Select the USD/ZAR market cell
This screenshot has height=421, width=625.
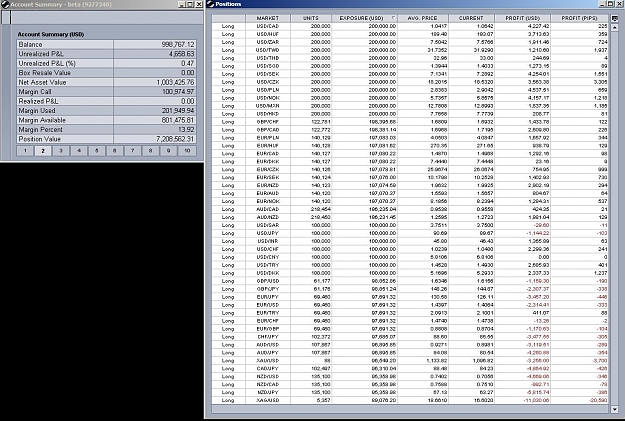268,42
